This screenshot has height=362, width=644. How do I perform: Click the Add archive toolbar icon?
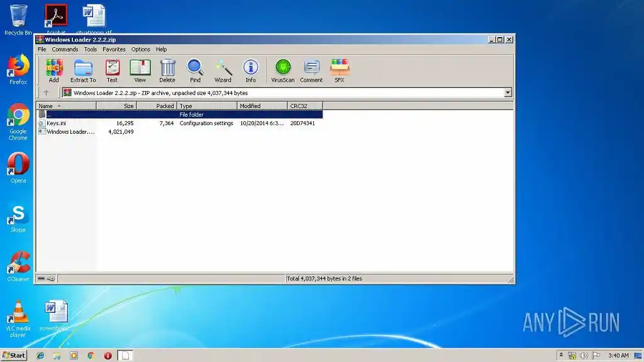pos(54,69)
